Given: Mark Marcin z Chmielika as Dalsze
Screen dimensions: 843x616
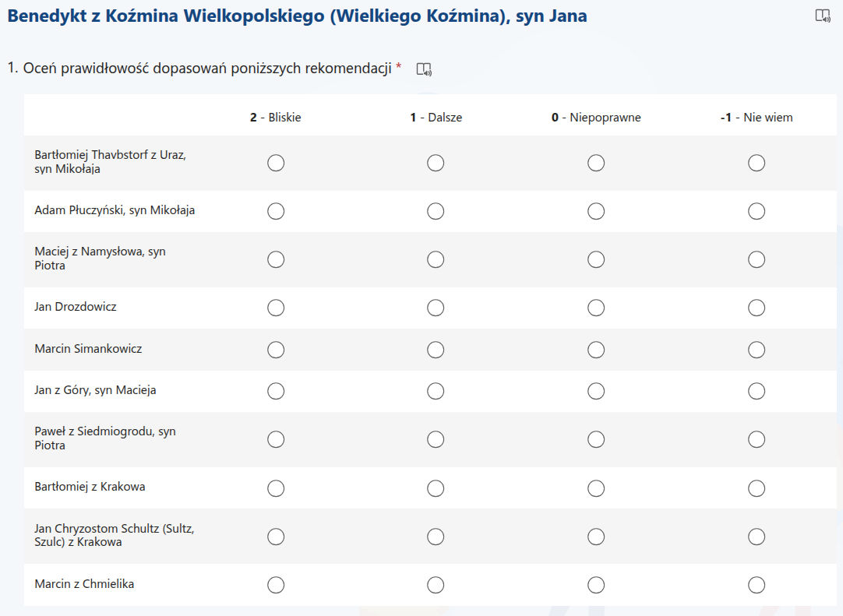Looking at the screenshot, I should point(436,585).
